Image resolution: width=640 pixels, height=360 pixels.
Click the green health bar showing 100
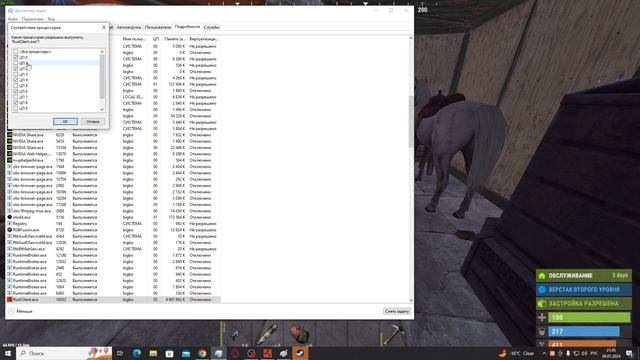(x=589, y=317)
